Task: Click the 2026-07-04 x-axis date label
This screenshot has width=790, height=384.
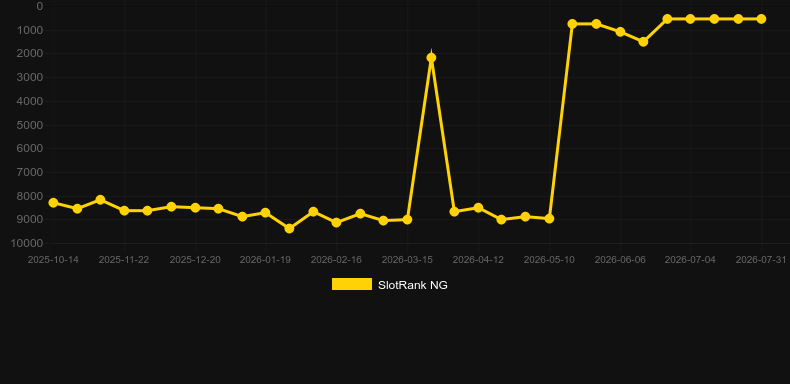Action: pos(690,260)
